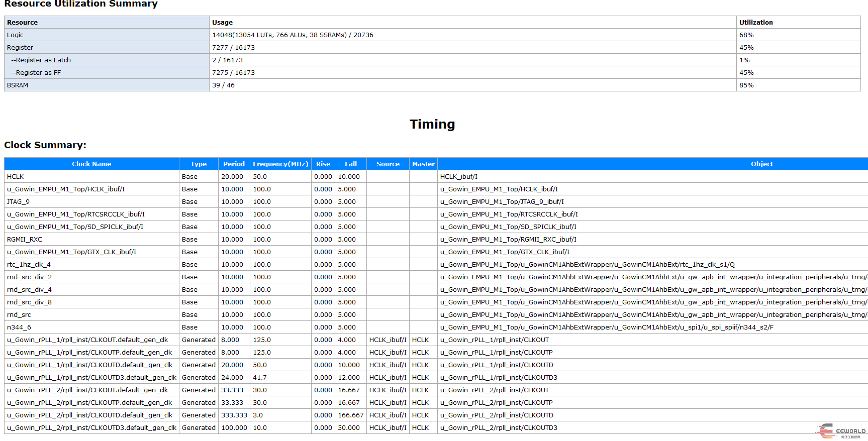
Task: Click the Rise column header
Action: pyautogui.click(x=323, y=164)
